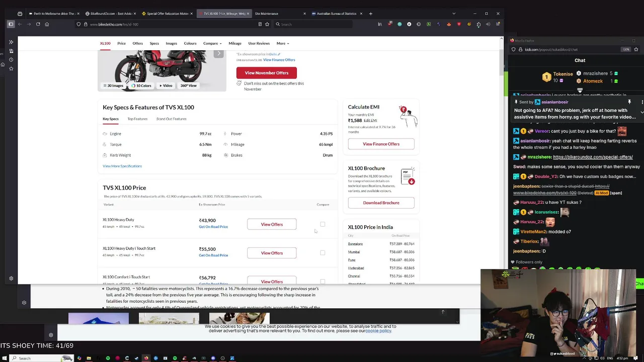Open Firefox hamburger application menu
Image resolution: width=644 pixels, height=362 pixels.
498,24
